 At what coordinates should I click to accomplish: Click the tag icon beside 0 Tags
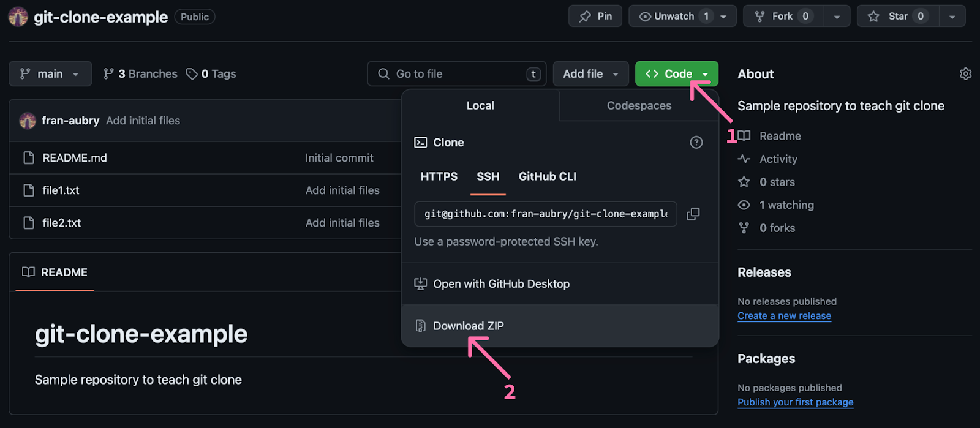[192, 74]
